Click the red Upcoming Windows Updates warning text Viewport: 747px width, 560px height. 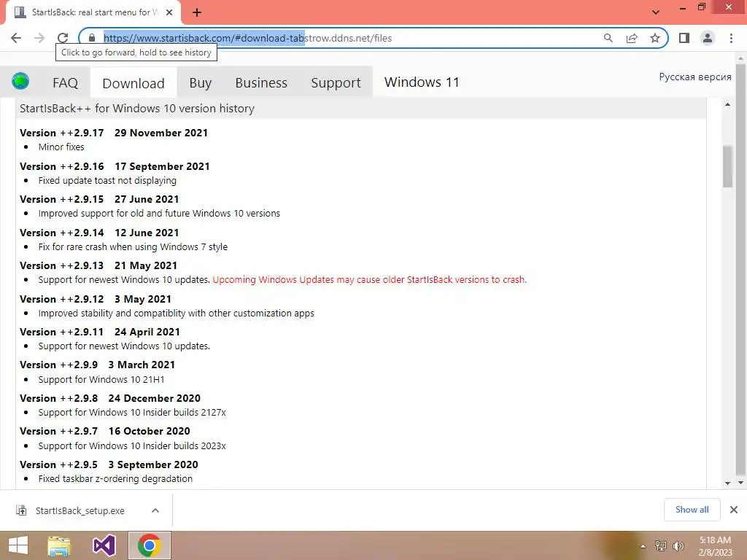point(370,279)
